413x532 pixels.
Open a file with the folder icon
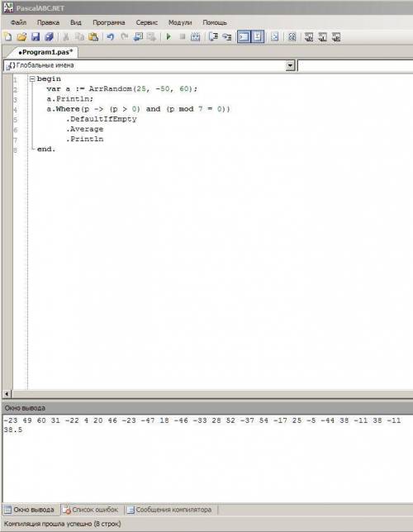tap(21, 36)
